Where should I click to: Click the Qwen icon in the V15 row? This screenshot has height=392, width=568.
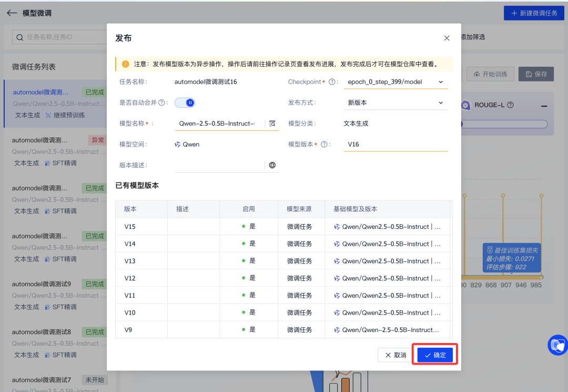[337, 227]
